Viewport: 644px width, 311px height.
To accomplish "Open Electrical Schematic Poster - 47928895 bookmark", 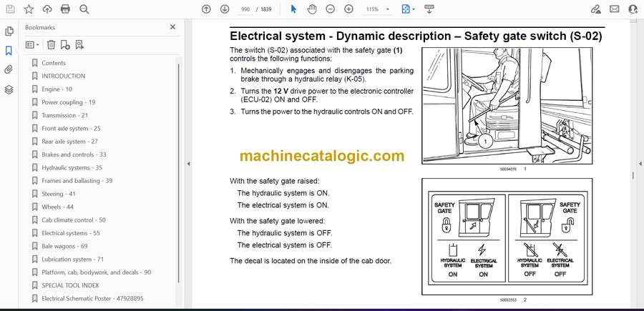I will pos(92,299).
